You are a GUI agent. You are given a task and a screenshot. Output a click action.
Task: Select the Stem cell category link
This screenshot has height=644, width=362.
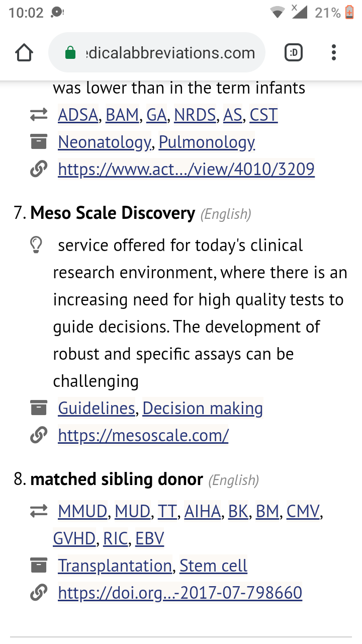(213, 566)
